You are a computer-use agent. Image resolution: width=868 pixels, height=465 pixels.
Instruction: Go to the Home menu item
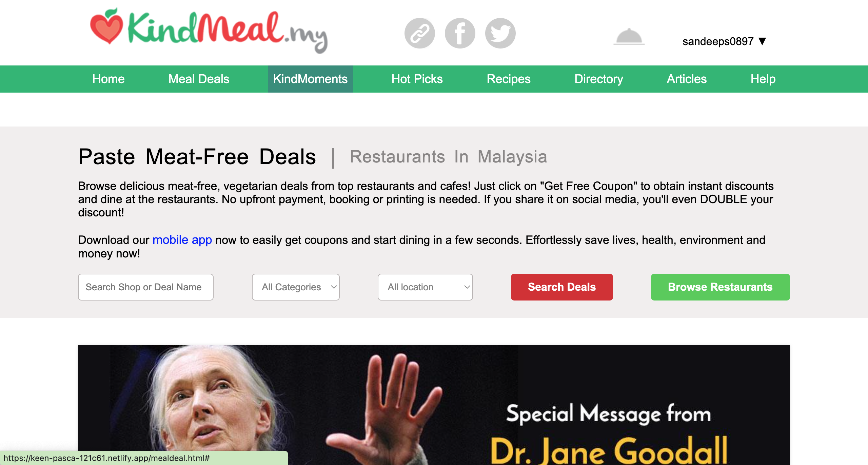108,79
